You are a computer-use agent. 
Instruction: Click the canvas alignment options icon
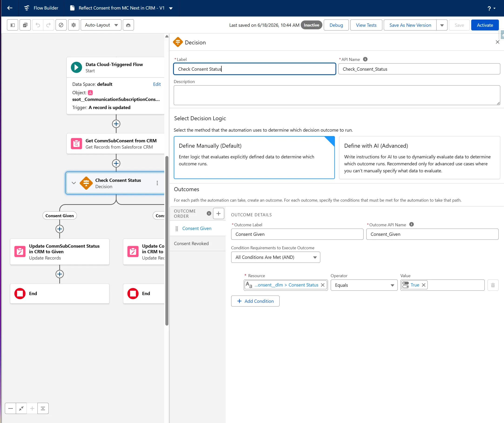click(43, 408)
